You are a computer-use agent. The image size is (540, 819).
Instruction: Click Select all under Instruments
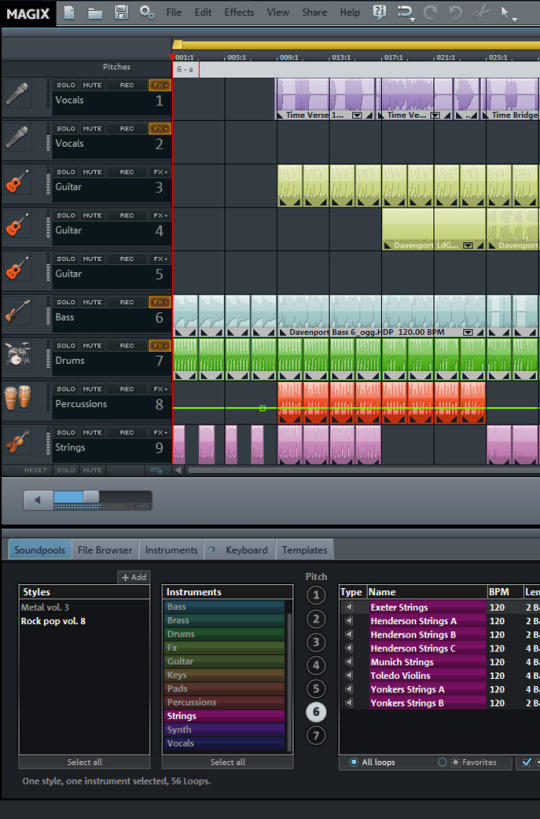coord(227,762)
